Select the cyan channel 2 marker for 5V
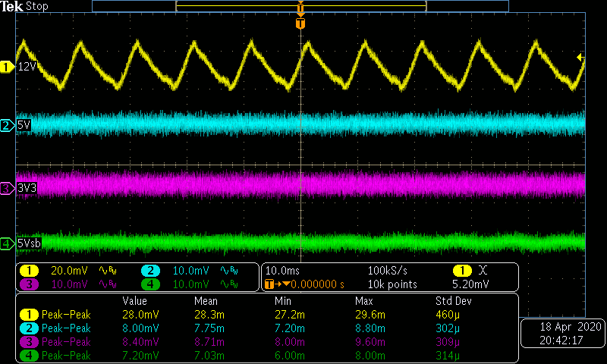Screen dimensions: 607x364 pyautogui.click(x=8, y=125)
